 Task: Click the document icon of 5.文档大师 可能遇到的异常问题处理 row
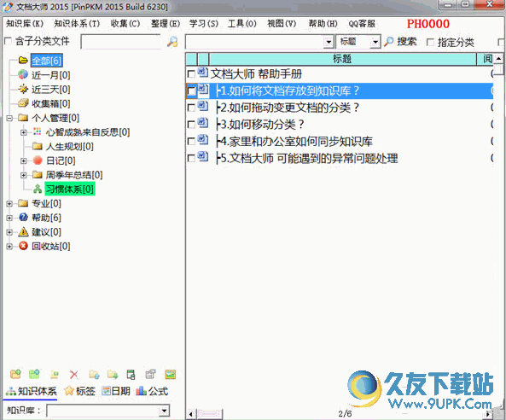pos(203,157)
